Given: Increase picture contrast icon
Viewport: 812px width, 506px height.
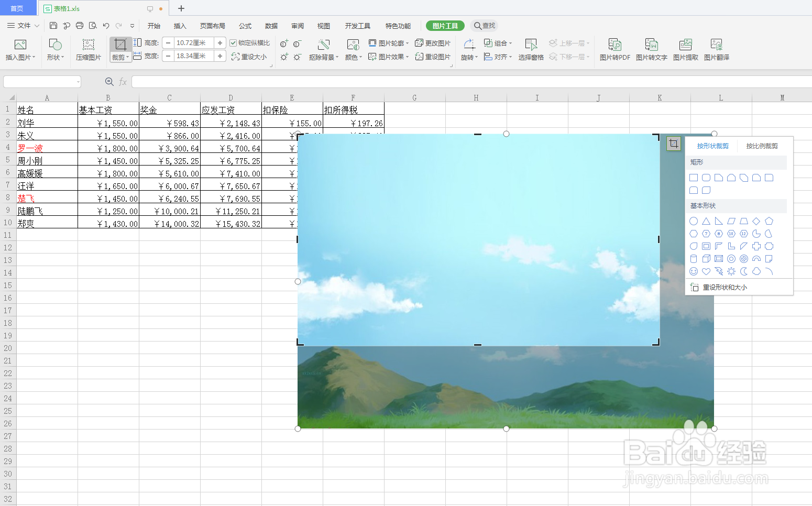Looking at the screenshot, I should (284, 43).
